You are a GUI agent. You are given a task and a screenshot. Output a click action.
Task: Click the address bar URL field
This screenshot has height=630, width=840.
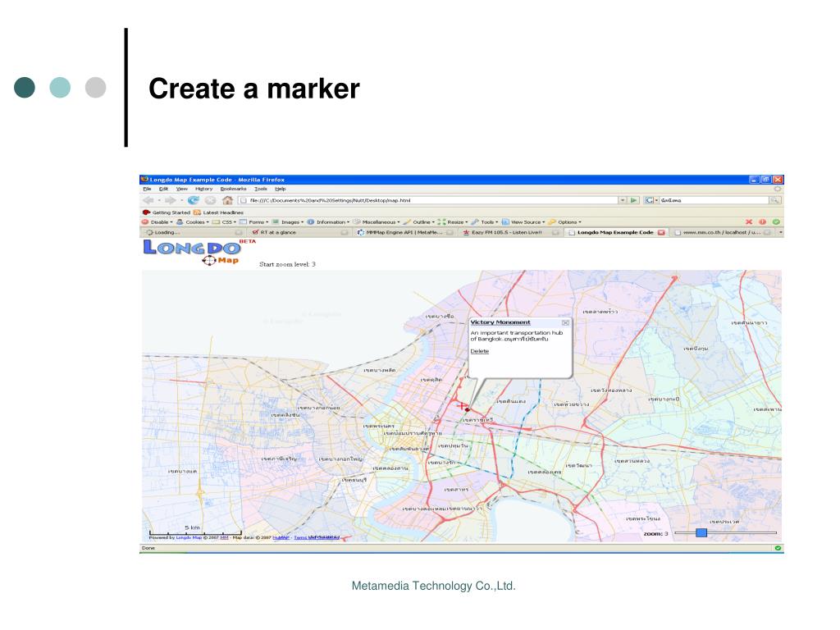click(428, 200)
